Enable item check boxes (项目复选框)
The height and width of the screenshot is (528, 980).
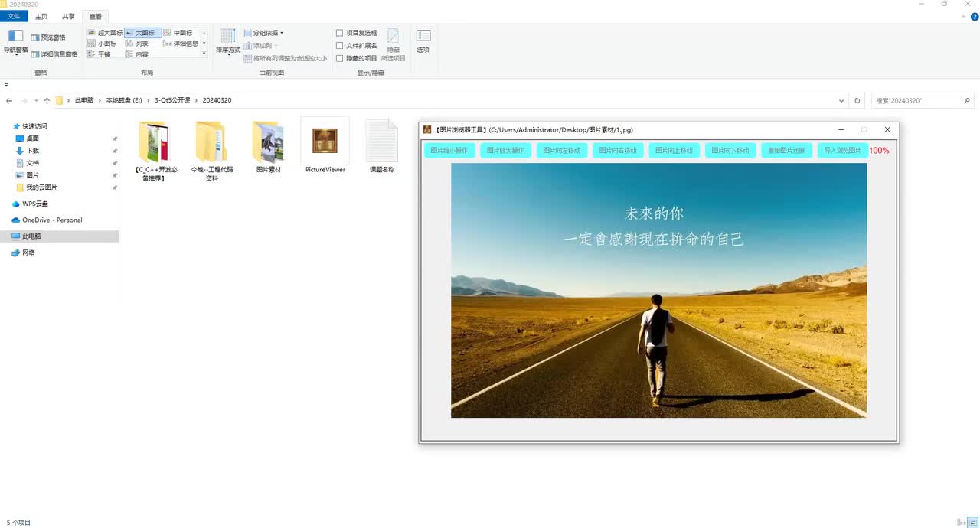pyautogui.click(x=357, y=33)
